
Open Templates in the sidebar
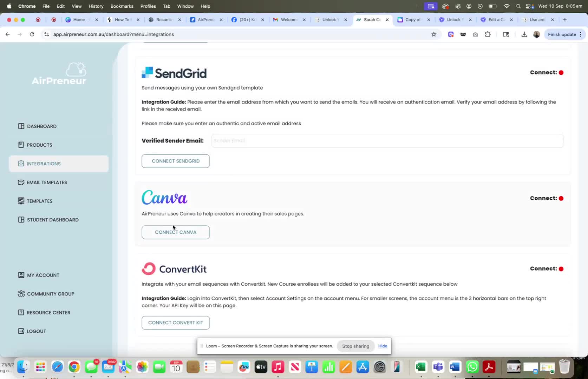pyautogui.click(x=35, y=201)
